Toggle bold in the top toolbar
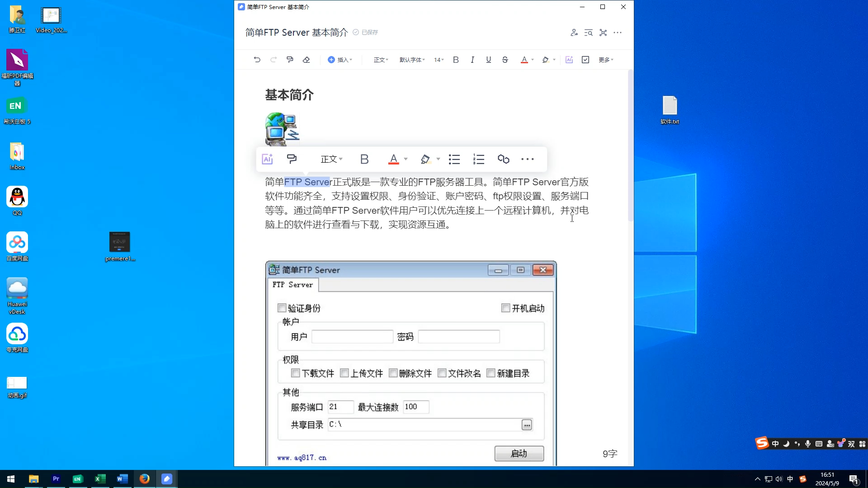868x488 pixels. click(x=456, y=60)
